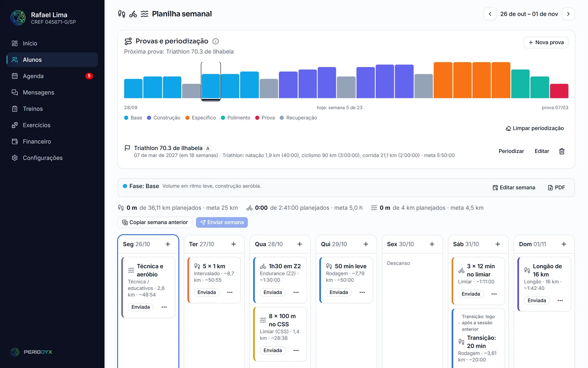588x368 pixels.
Task: Delete Triathlon 70.3 de Ilhabela with trash icon
Action: (562, 151)
